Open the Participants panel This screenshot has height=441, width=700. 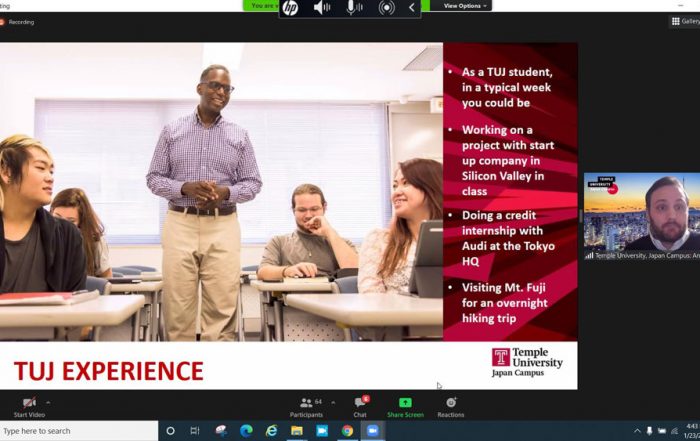[x=306, y=408]
